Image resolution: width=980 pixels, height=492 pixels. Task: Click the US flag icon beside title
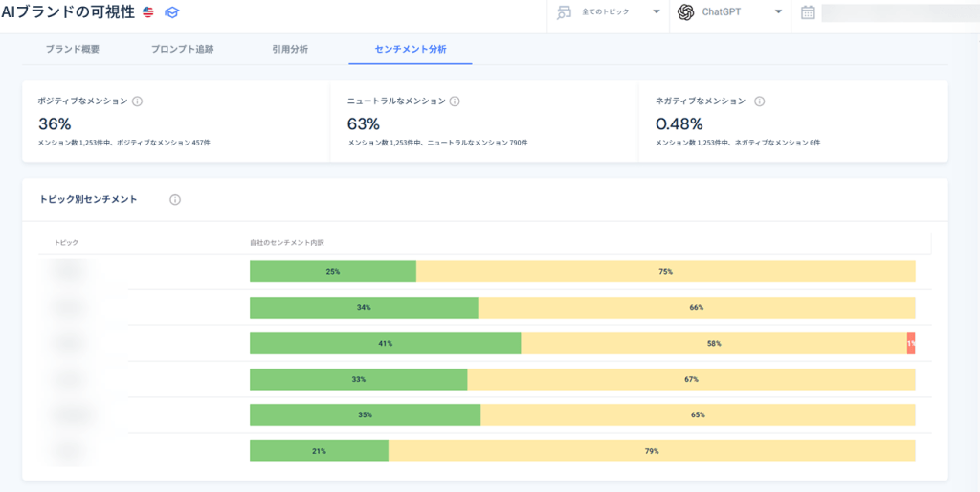coord(148,12)
